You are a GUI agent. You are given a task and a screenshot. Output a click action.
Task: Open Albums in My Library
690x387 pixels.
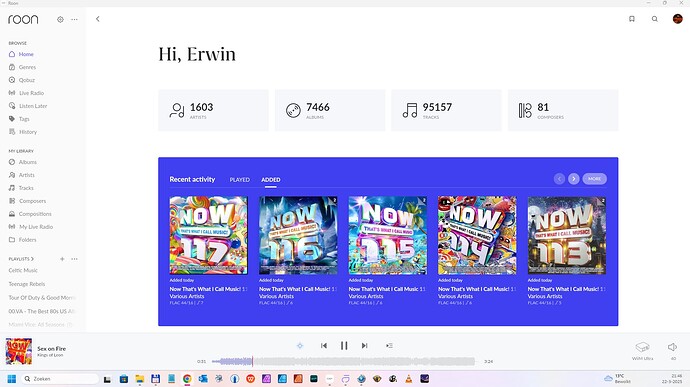pyautogui.click(x=23, y=162)
